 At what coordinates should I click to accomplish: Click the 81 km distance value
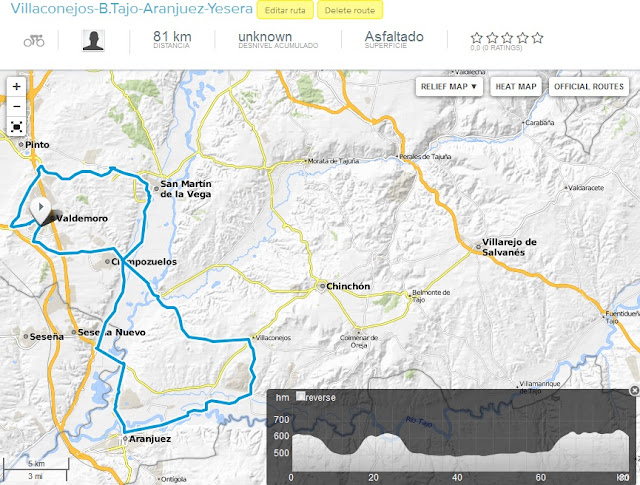click(x=172, y=36)
